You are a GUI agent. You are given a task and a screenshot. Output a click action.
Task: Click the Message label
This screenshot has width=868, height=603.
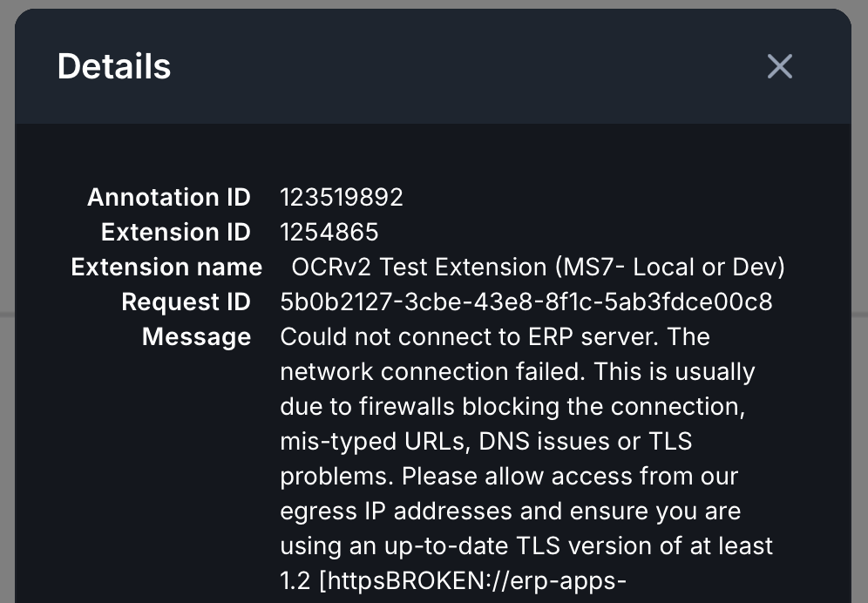tap(196, 337)
